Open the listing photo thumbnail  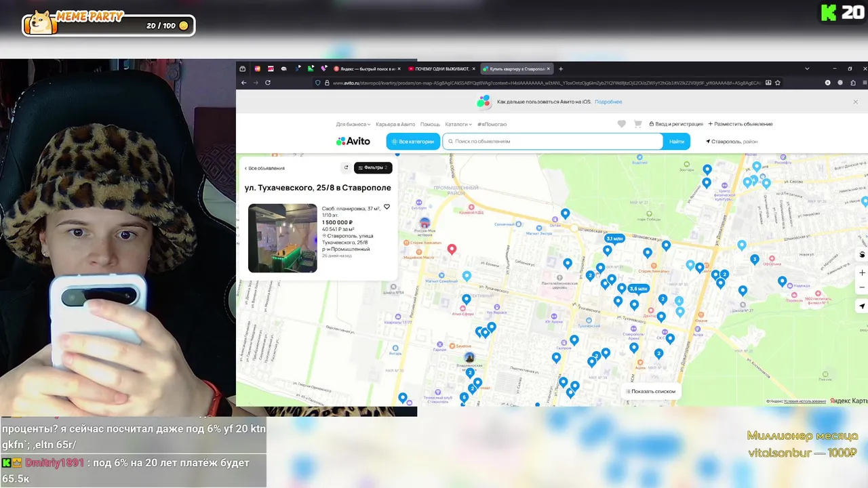click(x=283, y=238)
